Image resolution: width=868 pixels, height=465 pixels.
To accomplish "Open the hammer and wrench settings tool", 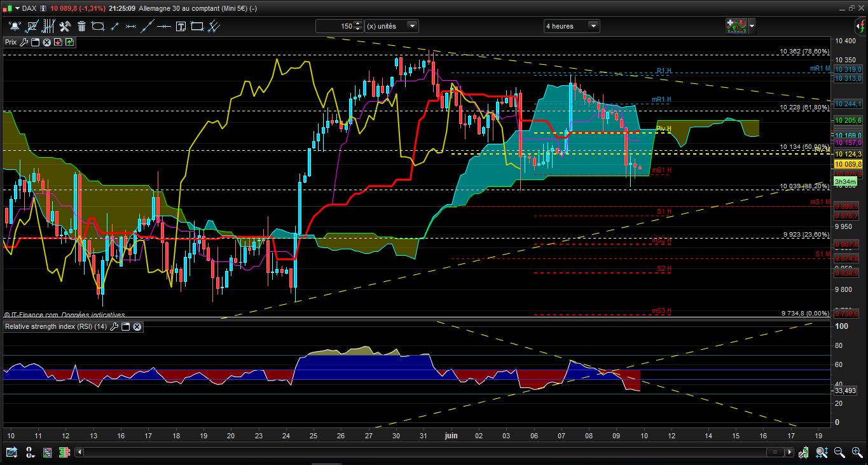I will coord(65,26).
